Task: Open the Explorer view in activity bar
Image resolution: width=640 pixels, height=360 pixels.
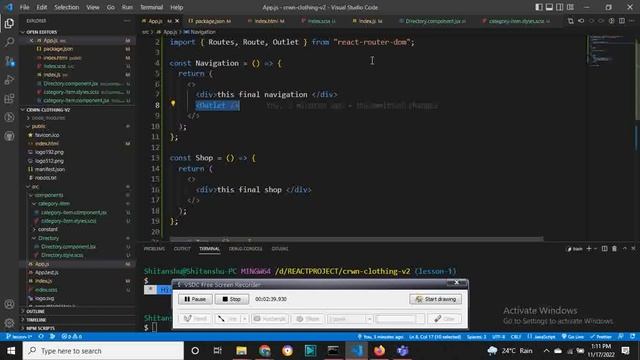Action: [9, 23]
